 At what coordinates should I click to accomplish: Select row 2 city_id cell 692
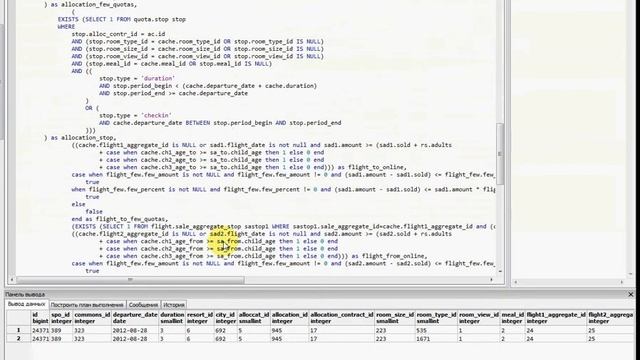(x=226, y=338)
